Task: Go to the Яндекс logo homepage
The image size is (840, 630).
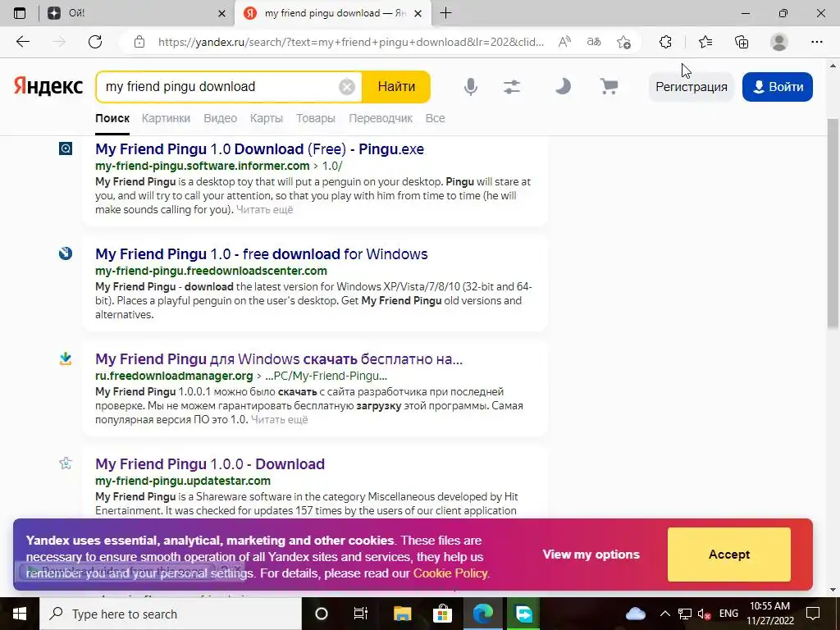Action: pyautogui.click(x=48, y=86)
